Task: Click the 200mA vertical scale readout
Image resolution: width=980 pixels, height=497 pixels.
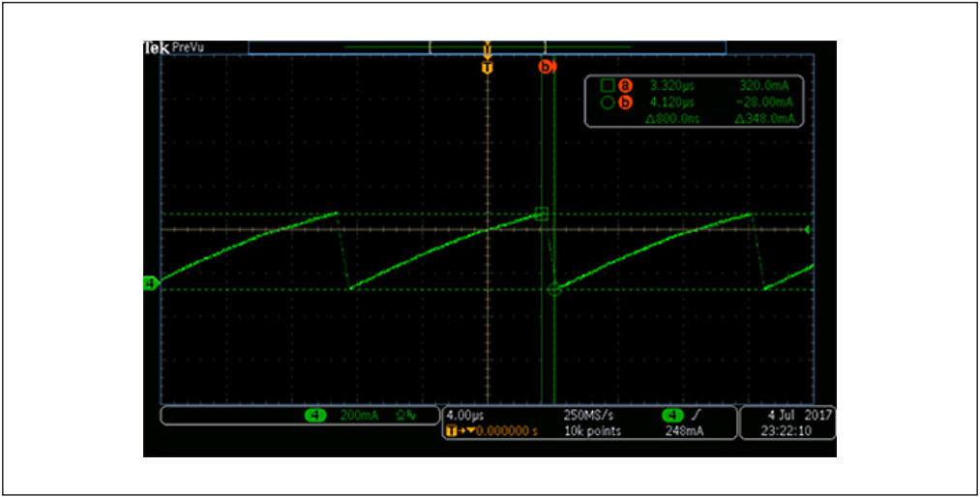Action: [359, 416]
